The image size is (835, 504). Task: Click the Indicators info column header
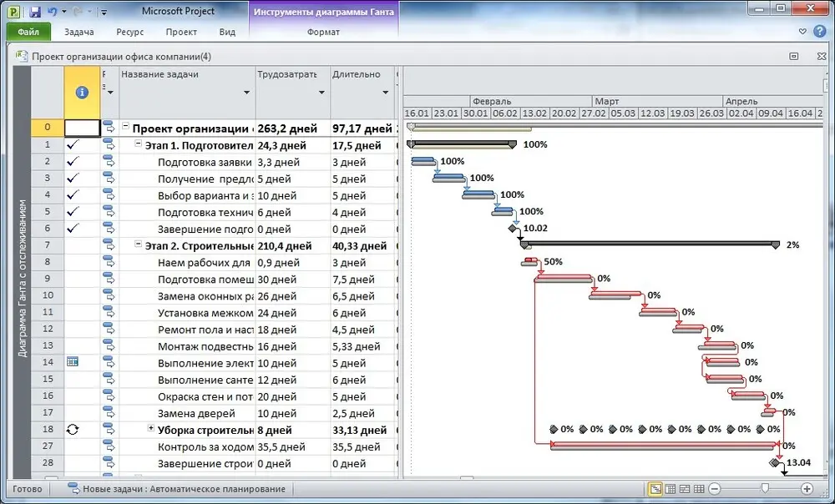click(82, 93)
